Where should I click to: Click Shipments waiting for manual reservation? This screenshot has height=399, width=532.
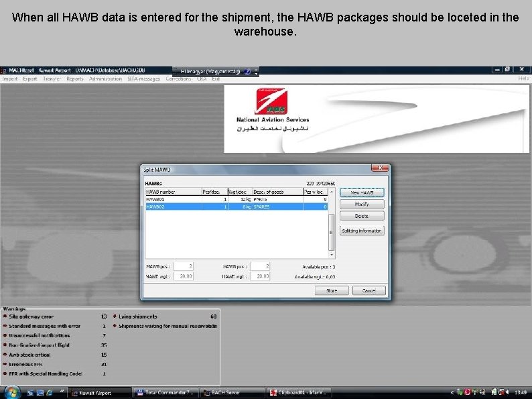pyautogui.click(x=168, y=326)
